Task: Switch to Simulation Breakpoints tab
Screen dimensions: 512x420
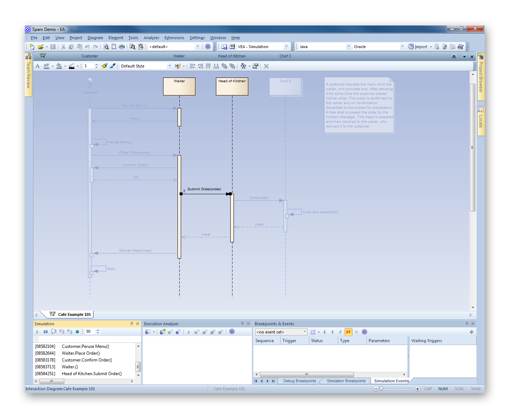Action: [346, 381]
